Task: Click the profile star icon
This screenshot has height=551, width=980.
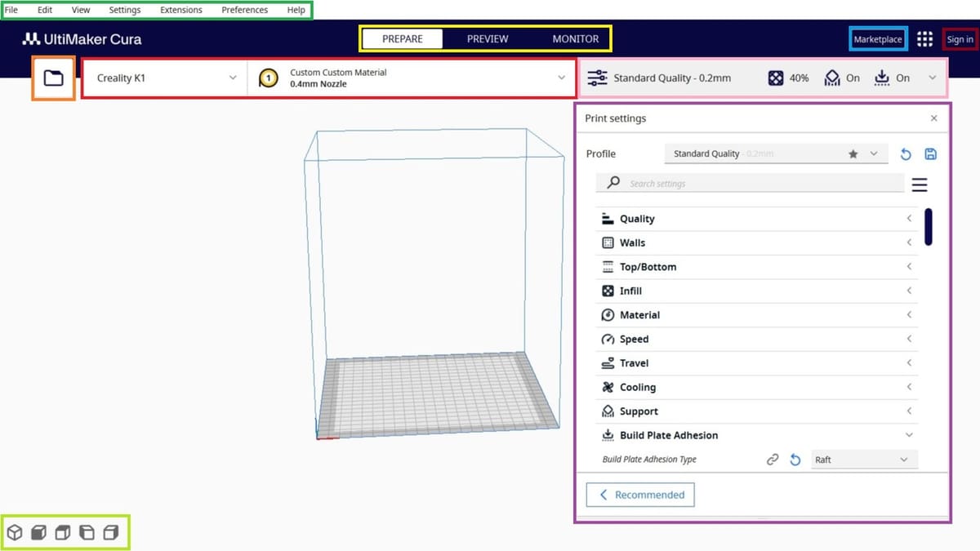Action: point(853,153)
